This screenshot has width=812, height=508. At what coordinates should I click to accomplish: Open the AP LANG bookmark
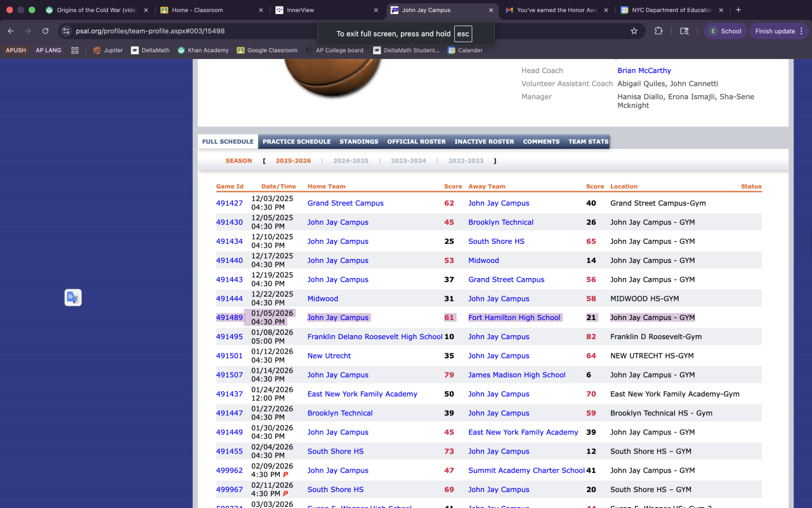tap(48, 50)
